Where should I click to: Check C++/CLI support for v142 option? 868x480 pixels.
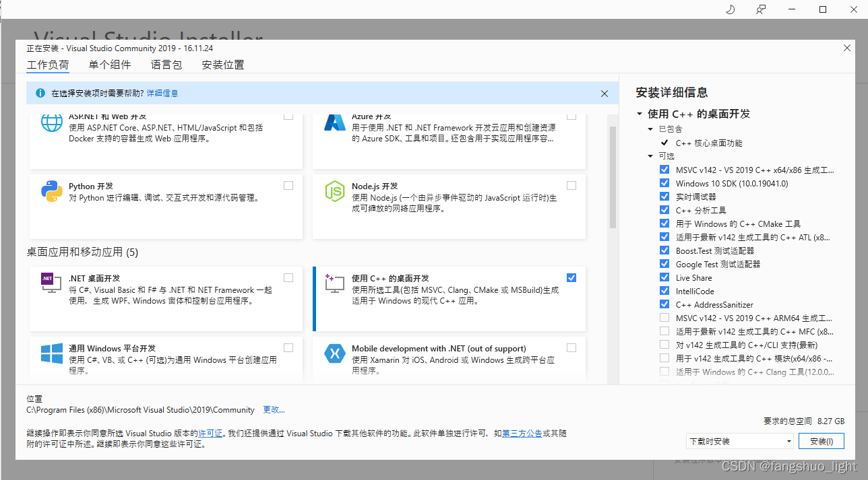[665, 345]
